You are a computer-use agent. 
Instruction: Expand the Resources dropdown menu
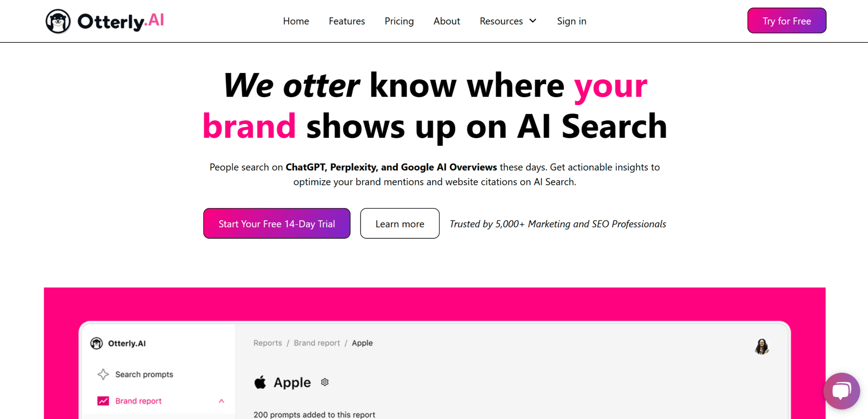coord(508,21)
